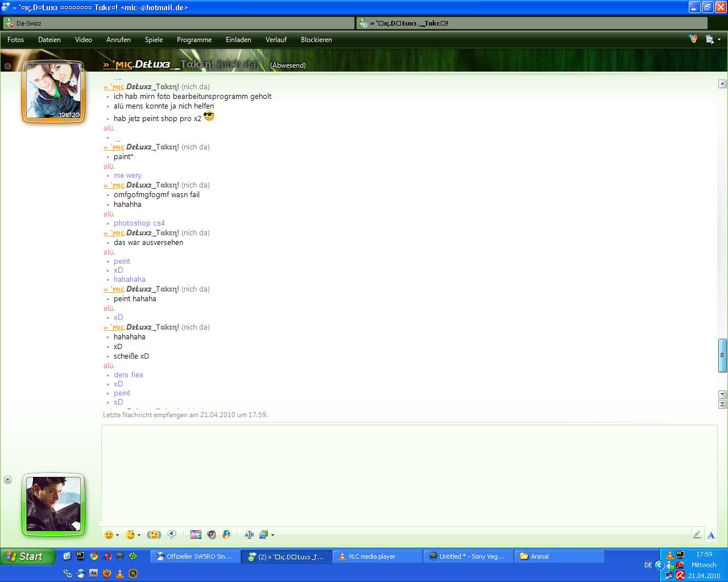Open the Dateien menu
Image resolution: width=728 pixels, height=582 pixels.
click(x=49, y=40)
